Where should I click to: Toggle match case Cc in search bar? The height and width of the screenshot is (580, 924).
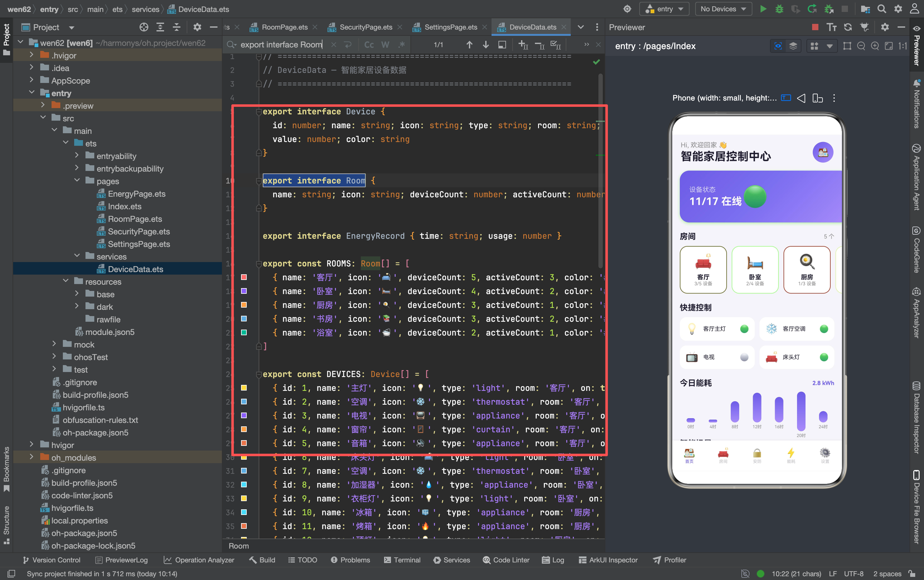[x=369, y=45]
